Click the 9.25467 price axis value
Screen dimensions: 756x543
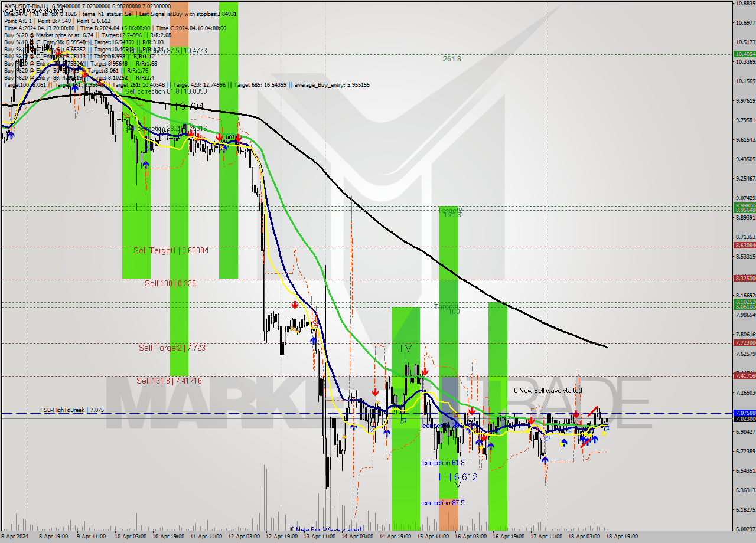click(745, 178)
